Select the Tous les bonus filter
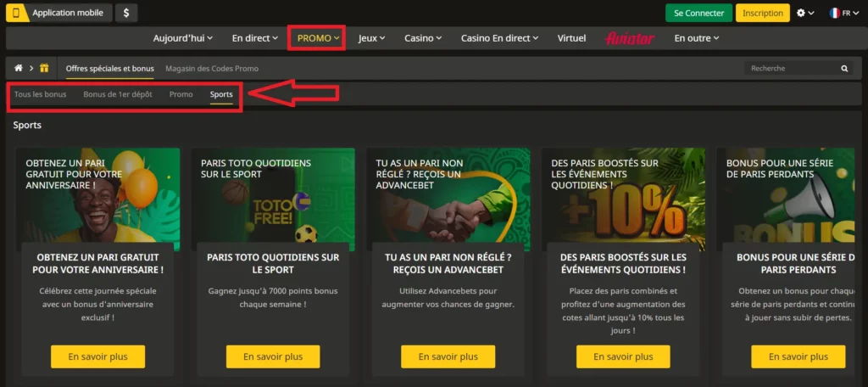 pos(41,94)
